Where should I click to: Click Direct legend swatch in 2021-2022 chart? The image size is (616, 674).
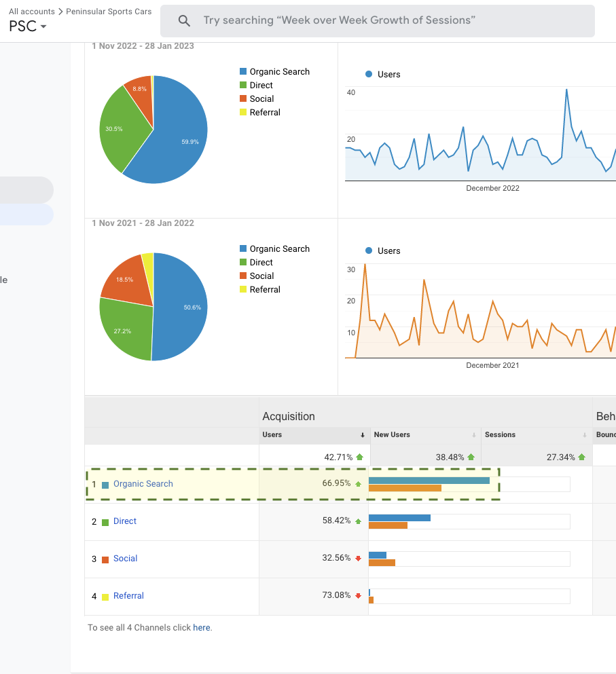click(x=243, y=262)
